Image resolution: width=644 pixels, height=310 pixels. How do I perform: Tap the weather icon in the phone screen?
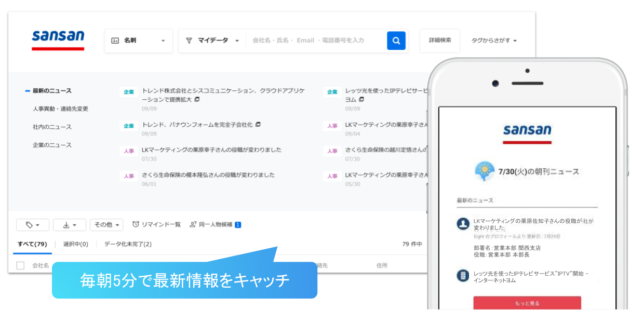tap(485, 171)
